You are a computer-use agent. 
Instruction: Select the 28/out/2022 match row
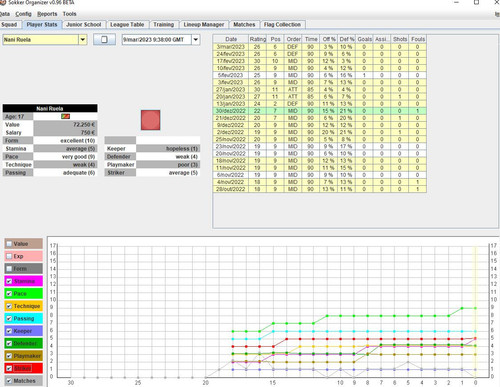[320, 189]
